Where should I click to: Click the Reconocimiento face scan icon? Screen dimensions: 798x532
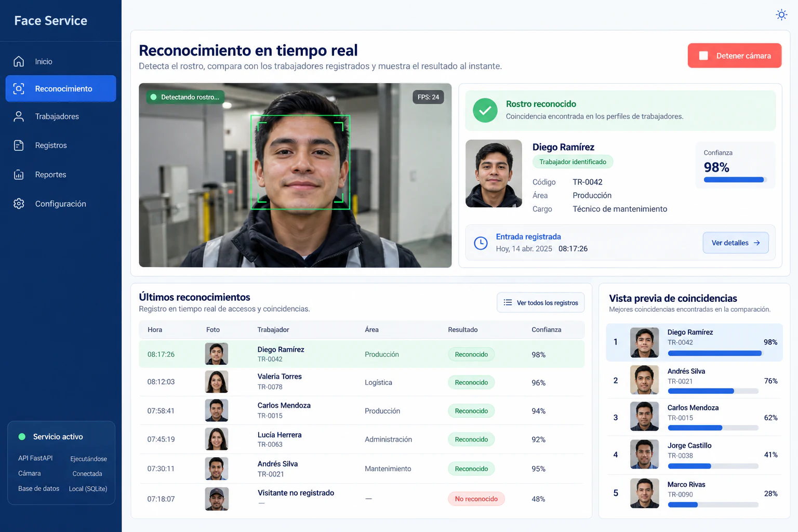coord(19,89)
